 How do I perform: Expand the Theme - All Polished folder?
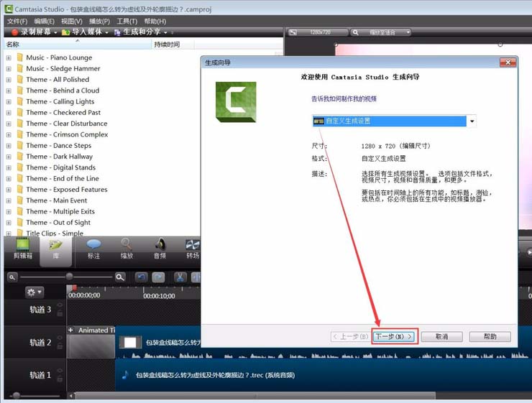9,80
